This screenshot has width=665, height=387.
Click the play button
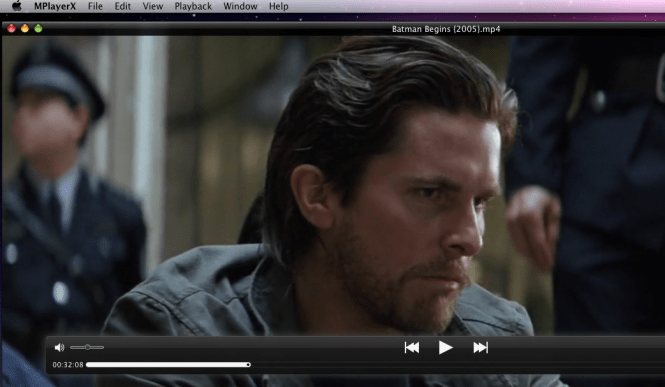tap(445, 348)
